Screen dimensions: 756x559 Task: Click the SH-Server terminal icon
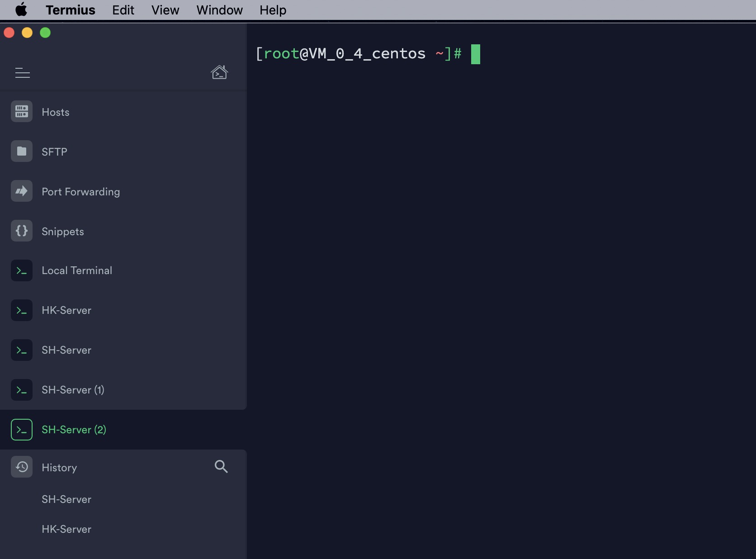(22, 350)
